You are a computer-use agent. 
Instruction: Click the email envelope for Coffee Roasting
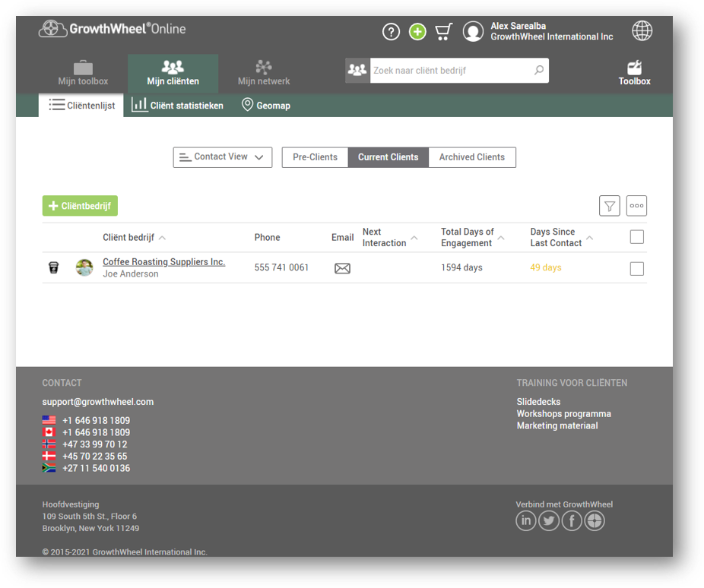[343, 268]
